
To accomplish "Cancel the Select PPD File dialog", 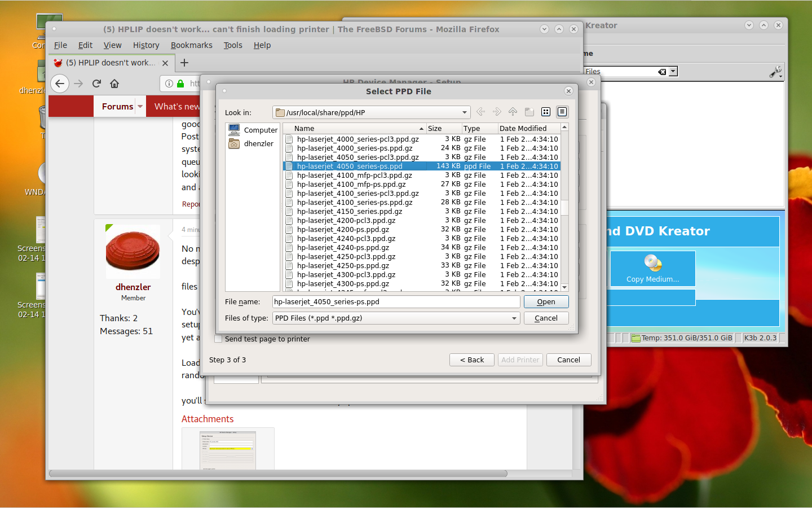I will (x=546, y=318).
